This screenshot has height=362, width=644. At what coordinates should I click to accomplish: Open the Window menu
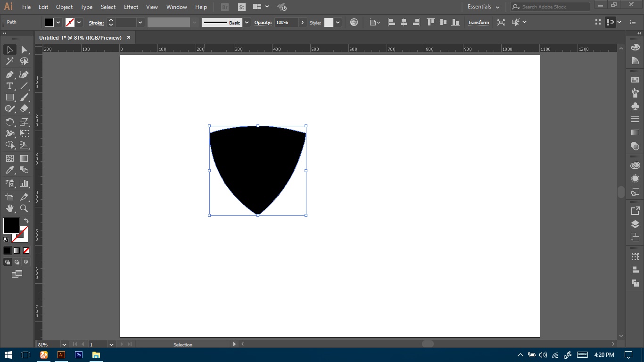(177, 7)
